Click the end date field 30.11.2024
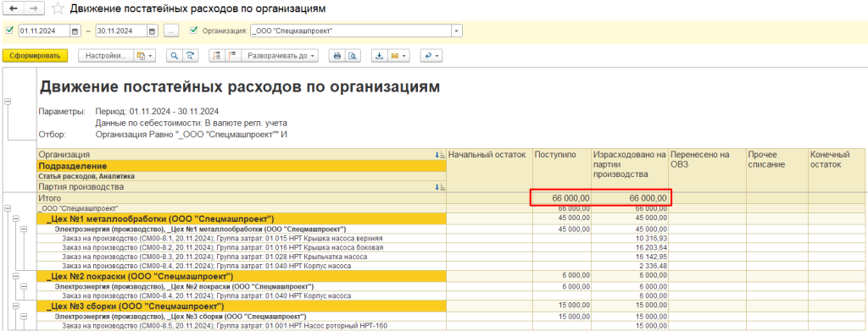This screenshot has height=331, width=868. 121,31
